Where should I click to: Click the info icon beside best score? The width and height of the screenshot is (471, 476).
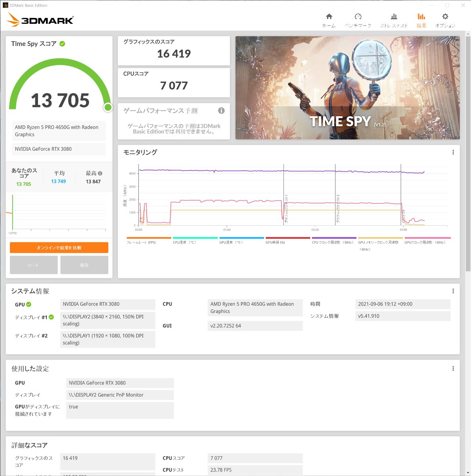[100, 173]
